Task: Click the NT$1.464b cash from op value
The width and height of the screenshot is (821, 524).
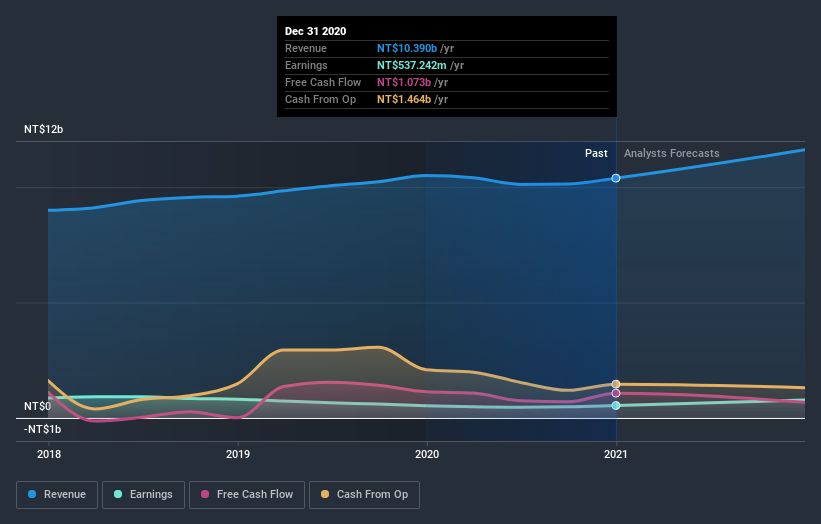Action: [404, 99]
